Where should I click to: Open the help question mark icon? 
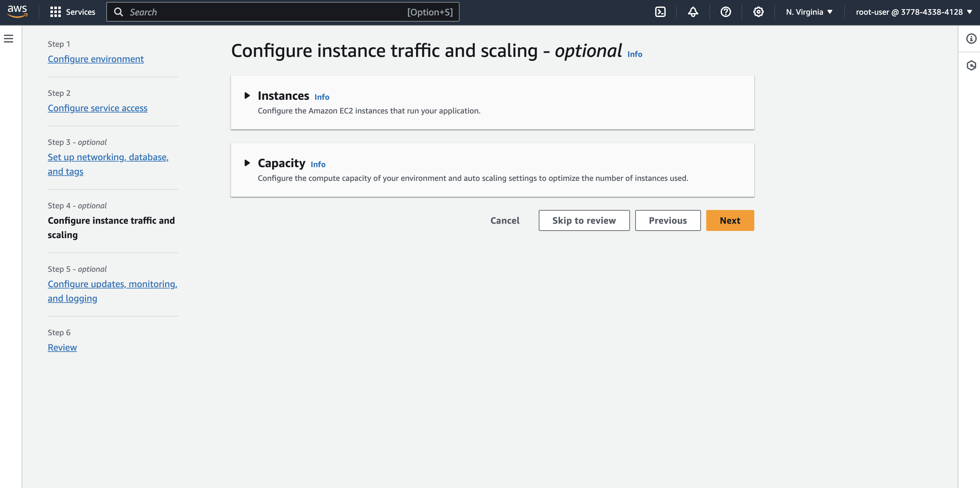(x=726, y=12)
